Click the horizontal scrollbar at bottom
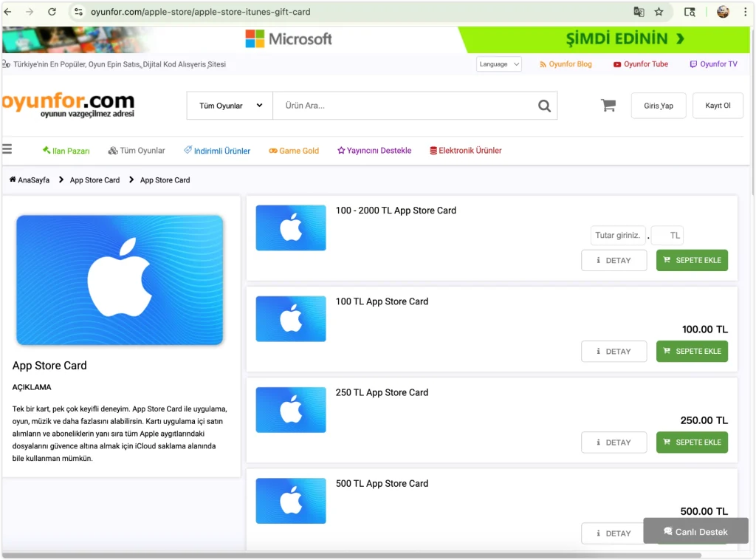756x560 pixels. click(352, 556)
